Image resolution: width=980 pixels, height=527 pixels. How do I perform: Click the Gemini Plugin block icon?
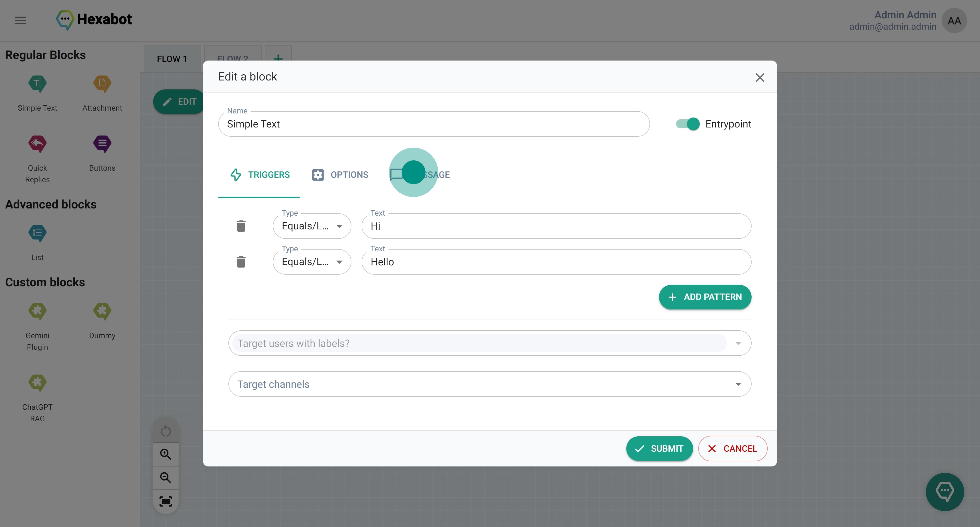[x=37, y=311]
